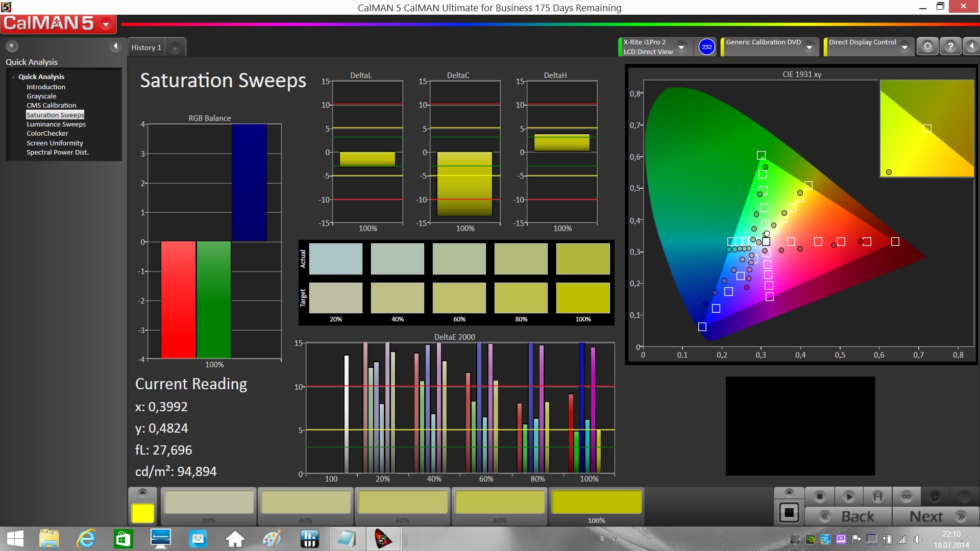
Task: Toggle the round record button in sidebar
Action: click(x=12, y=46)
